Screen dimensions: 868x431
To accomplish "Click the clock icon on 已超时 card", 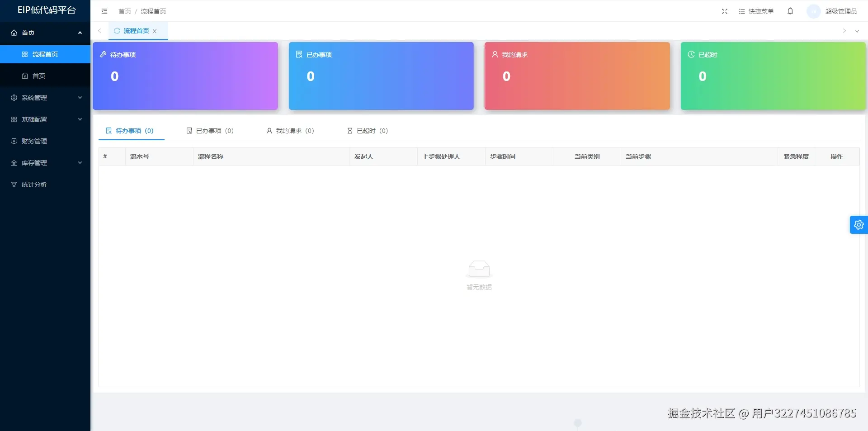I will pos(691,54).
